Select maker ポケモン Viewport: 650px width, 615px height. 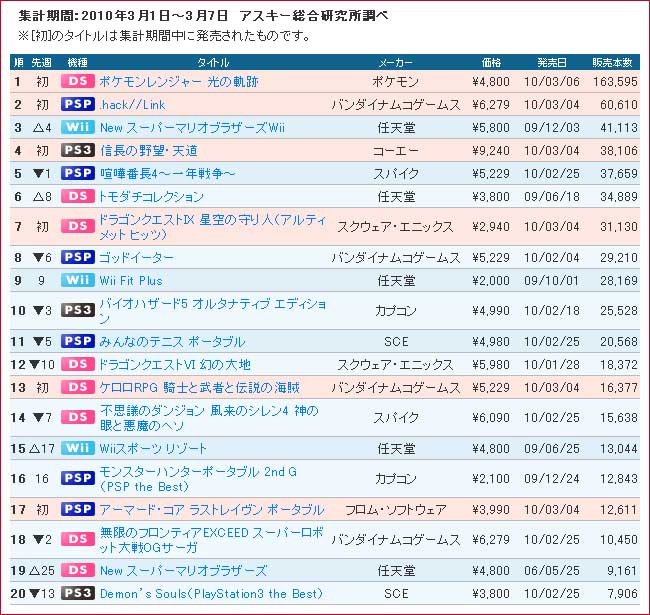pos(395,82)
